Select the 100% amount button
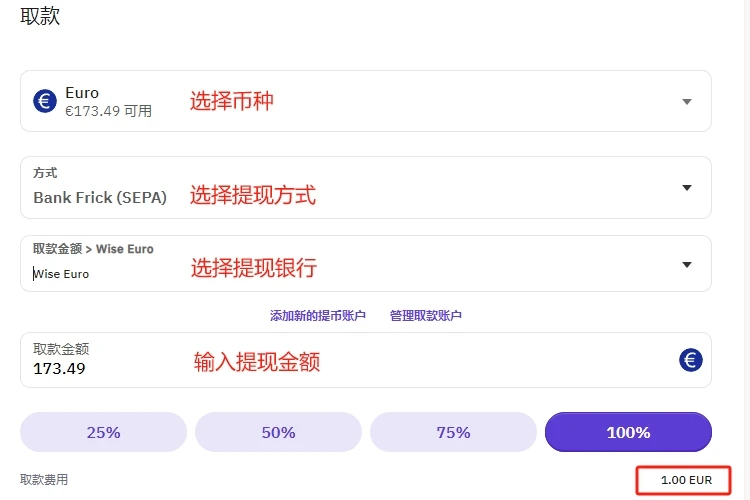The width and height of the screenshot is (750, 500). pos(629,432)
